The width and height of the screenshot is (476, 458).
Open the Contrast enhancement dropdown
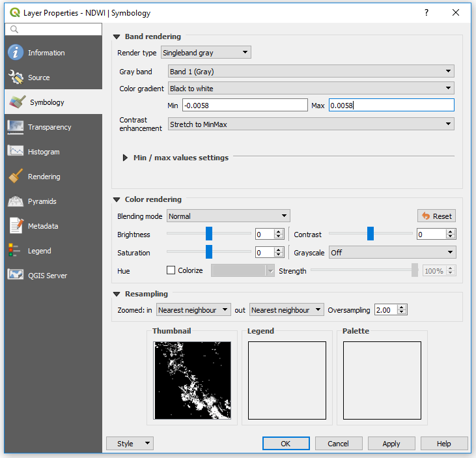(x=310, y=124)
